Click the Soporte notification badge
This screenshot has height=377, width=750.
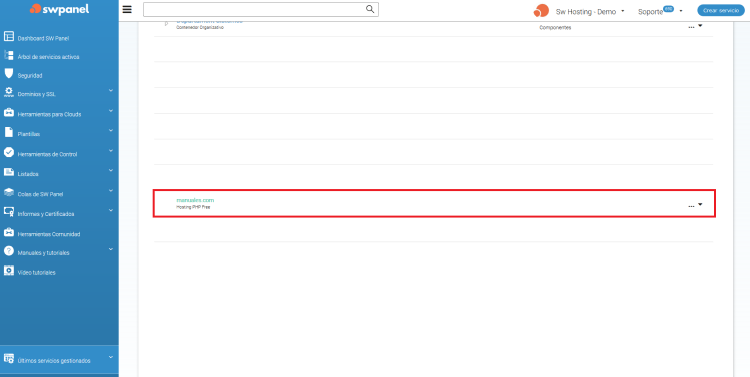(x=668, y=9)
